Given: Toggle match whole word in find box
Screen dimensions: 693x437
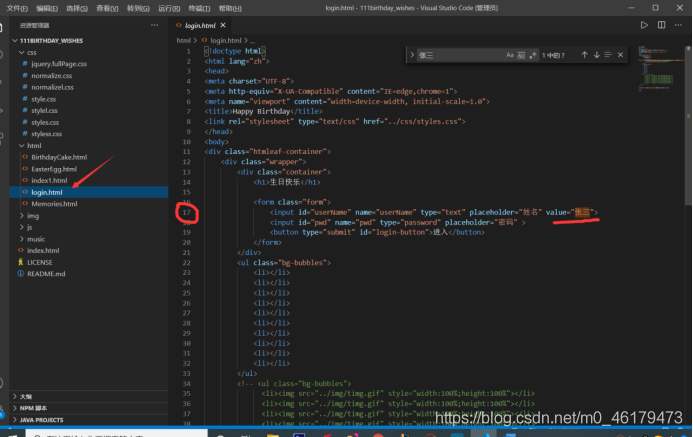Looking at the screenshot, I should click(521, 55).
